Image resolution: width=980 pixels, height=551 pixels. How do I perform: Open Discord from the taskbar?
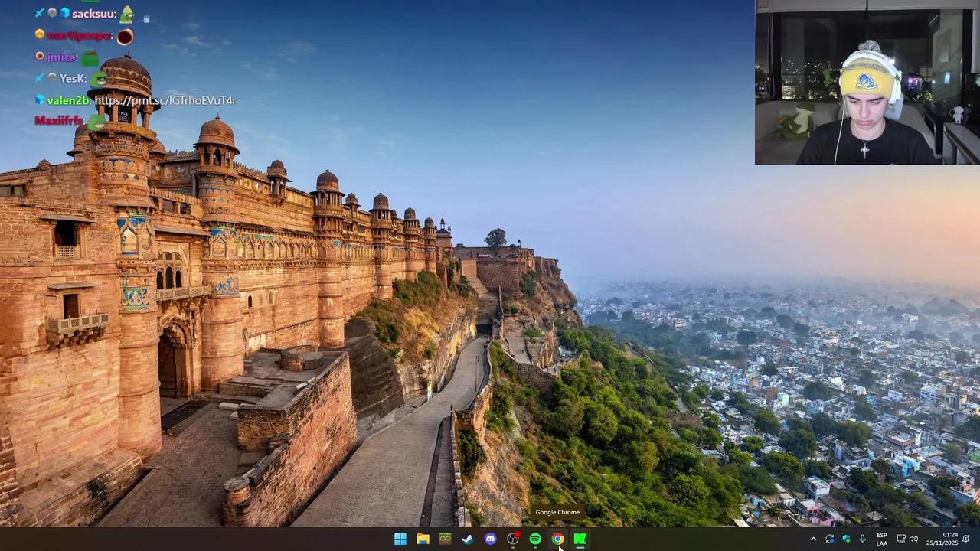click(x=490, y=539)
